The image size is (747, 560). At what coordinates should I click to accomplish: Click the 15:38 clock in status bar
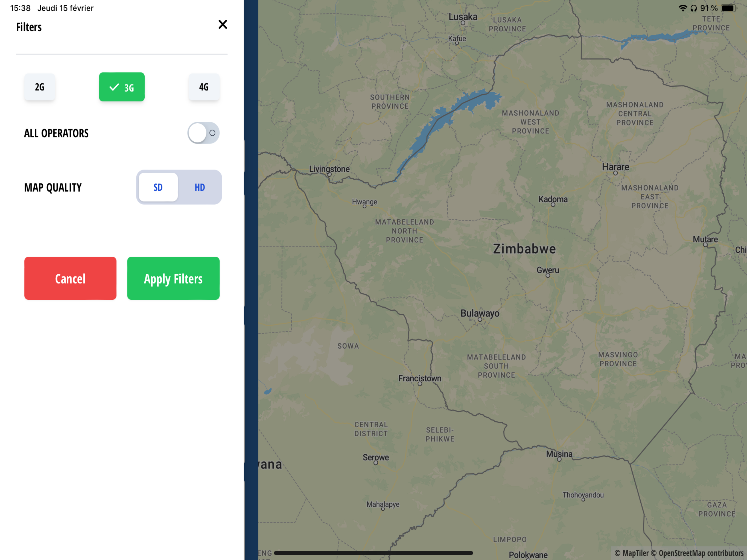[x=20, y=8]
